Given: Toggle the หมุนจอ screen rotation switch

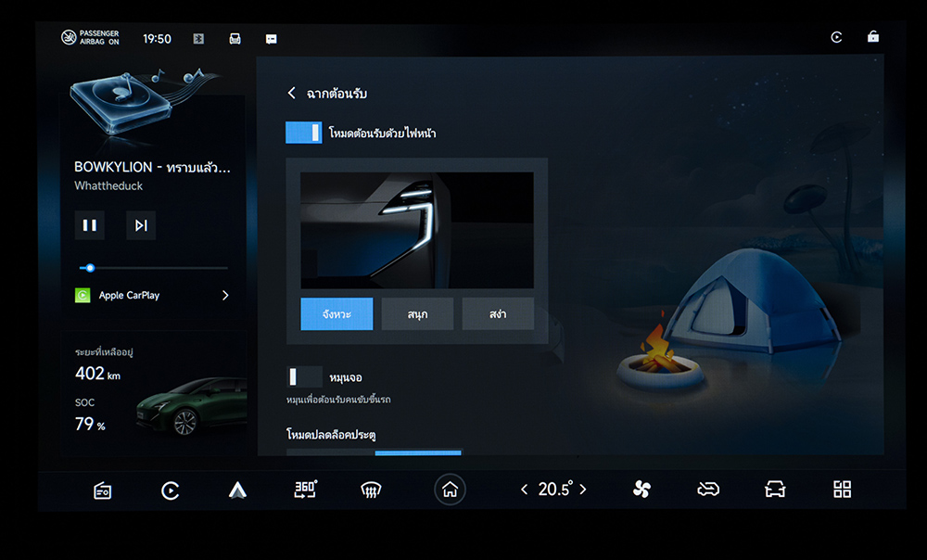Looking at the screenshot, I should click(303, 376).
